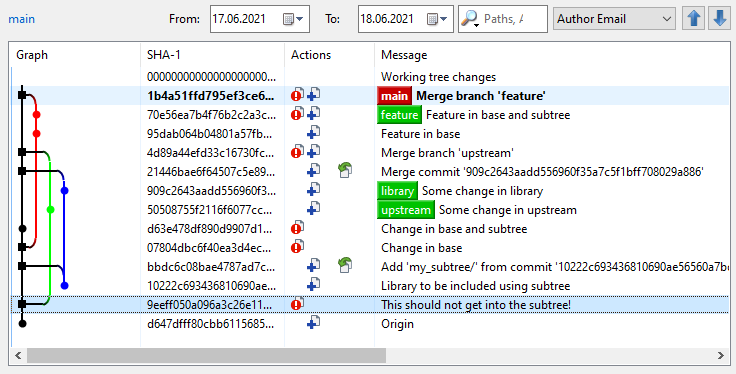Viewport: 736px width, 374px height.
Task: Click modified icon on d63e478df890d9907d1 row
Action: click(297, 228)
